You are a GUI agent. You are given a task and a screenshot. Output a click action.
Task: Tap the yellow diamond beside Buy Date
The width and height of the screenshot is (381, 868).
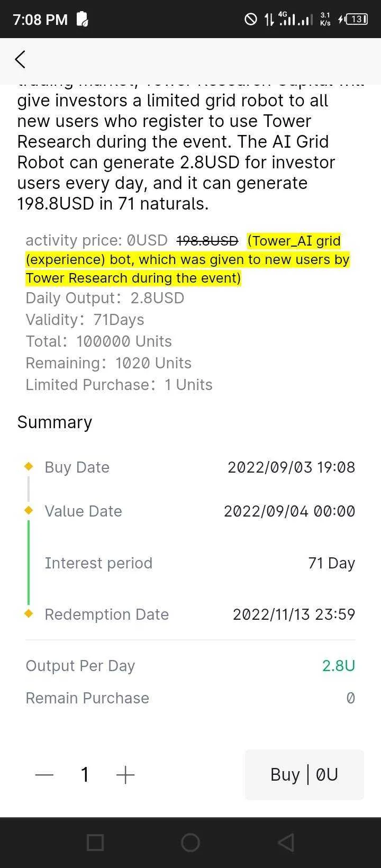[x=29, y=466]
